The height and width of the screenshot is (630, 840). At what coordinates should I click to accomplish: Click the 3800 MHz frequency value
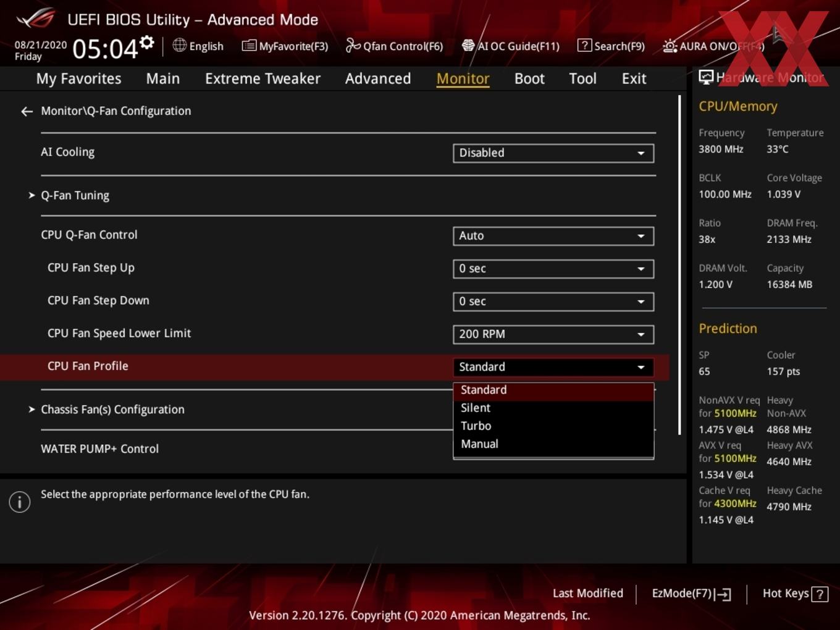(721, 149)
